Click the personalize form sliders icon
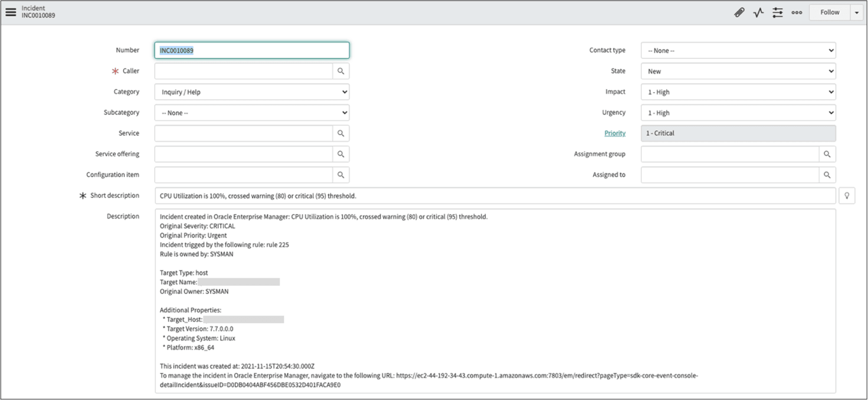868x401 pixels. [x=777, y=12]
